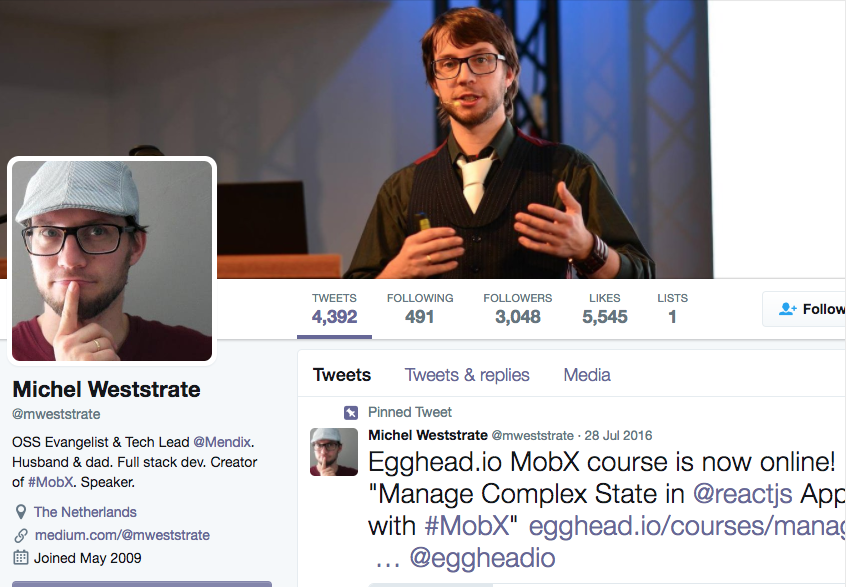Follow Michel Weststrate

click(804, 309)
